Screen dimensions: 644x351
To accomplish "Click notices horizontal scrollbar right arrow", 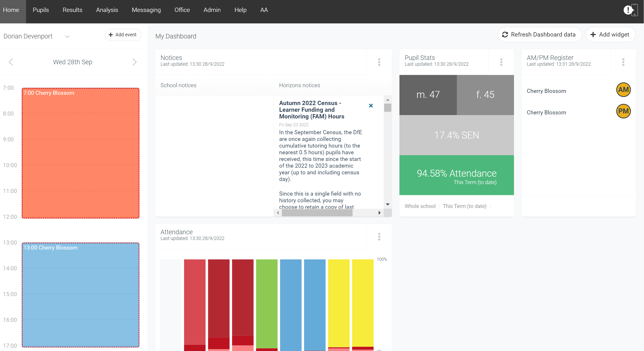I will pos(379,213).
